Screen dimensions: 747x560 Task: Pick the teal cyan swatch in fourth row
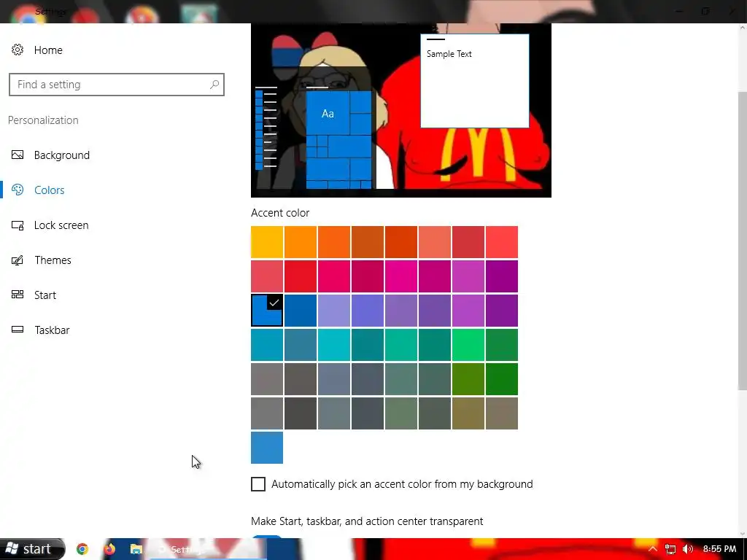tap(334, 345)
